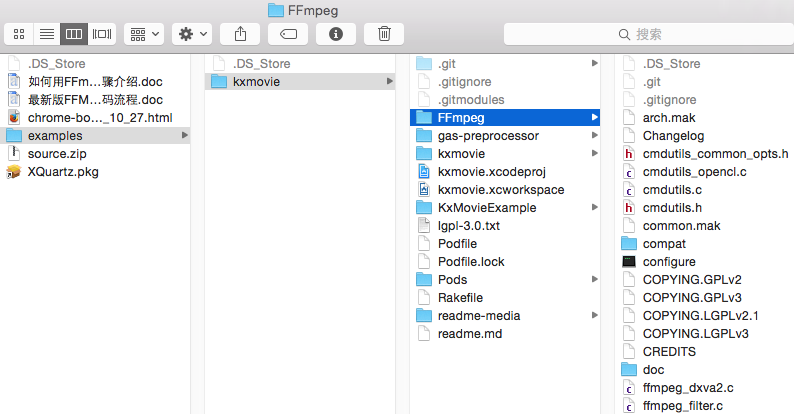
Task: Select common.mak file
Action: pyautogui.click(x=706, y=226)
